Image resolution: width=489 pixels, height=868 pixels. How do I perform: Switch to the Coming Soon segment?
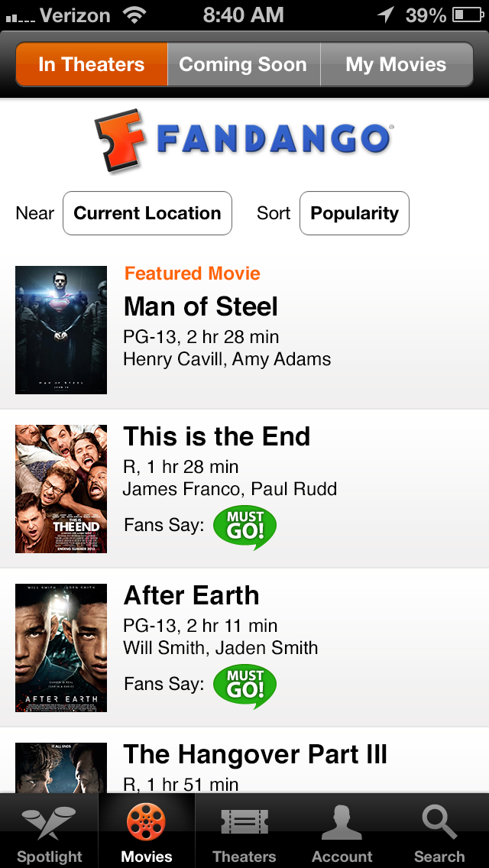[243, 64]
